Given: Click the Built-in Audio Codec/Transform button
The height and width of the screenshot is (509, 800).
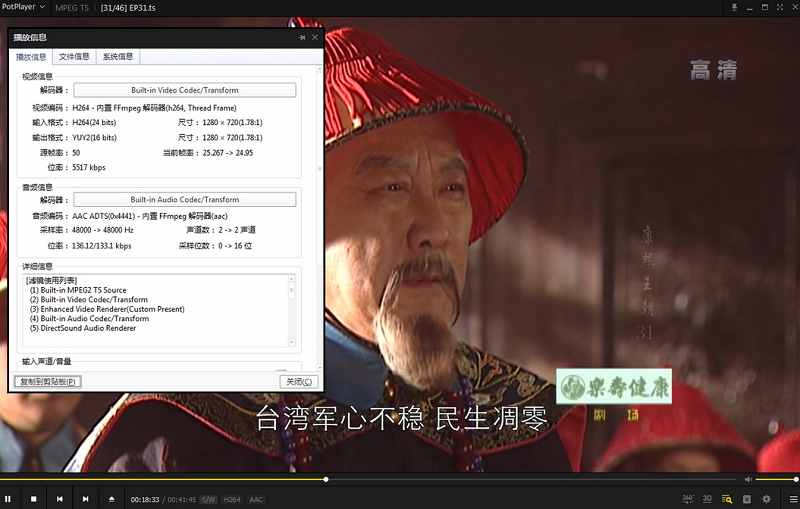Looking at the screenshot, I should [x=184, y=200].
